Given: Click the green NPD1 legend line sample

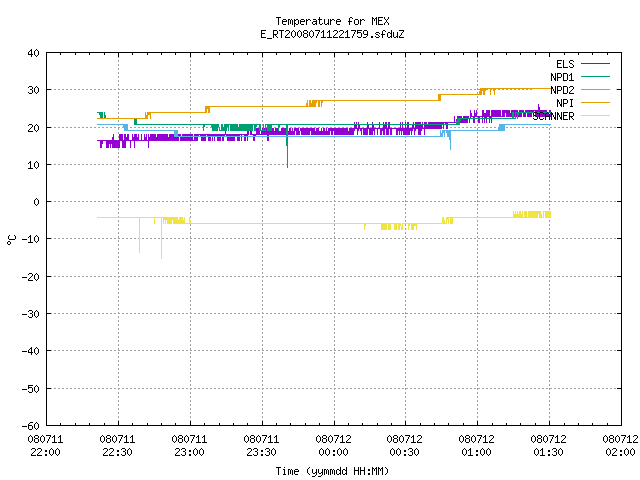Looking at the screenshot, I should tap(595, 76).
